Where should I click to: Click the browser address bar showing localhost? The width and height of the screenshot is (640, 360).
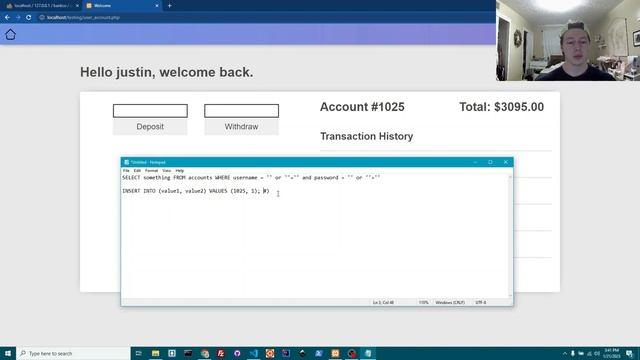point(261,18)
